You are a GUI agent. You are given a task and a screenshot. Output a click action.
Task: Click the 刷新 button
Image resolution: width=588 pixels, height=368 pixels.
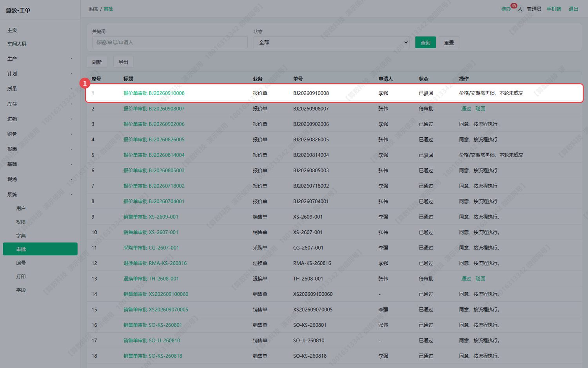(97, 62)
